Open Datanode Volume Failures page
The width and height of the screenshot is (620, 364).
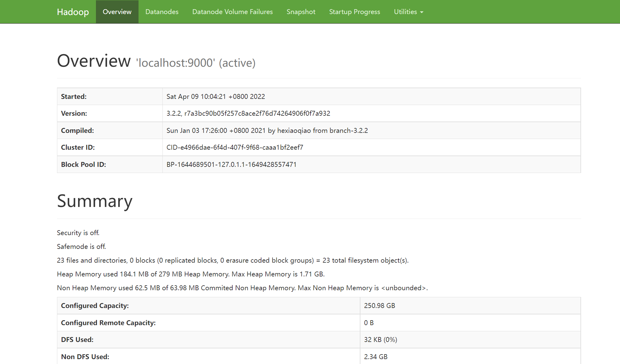(232, 12)
